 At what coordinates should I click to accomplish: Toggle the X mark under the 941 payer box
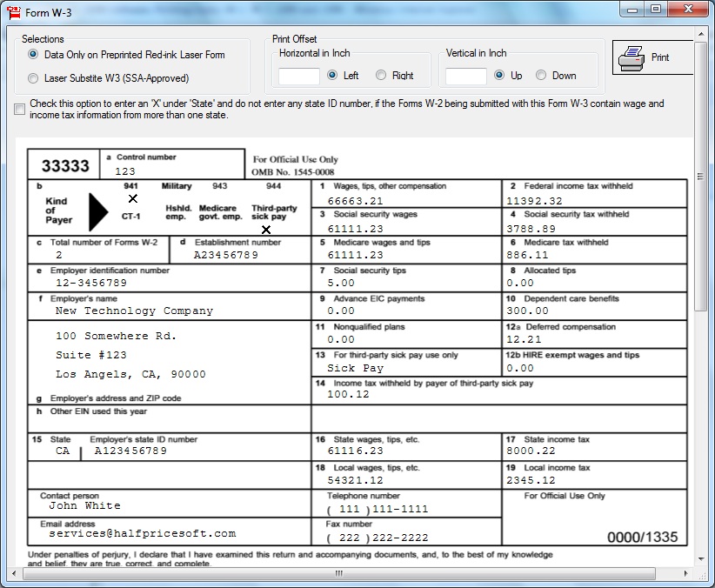[133, 199]
